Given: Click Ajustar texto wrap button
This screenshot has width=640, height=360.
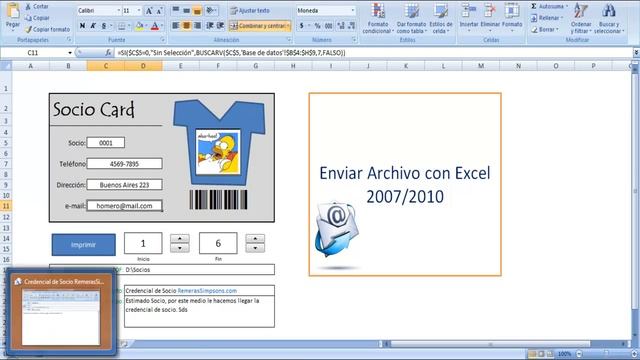Looking at the screenshot, I should (250, 11).
